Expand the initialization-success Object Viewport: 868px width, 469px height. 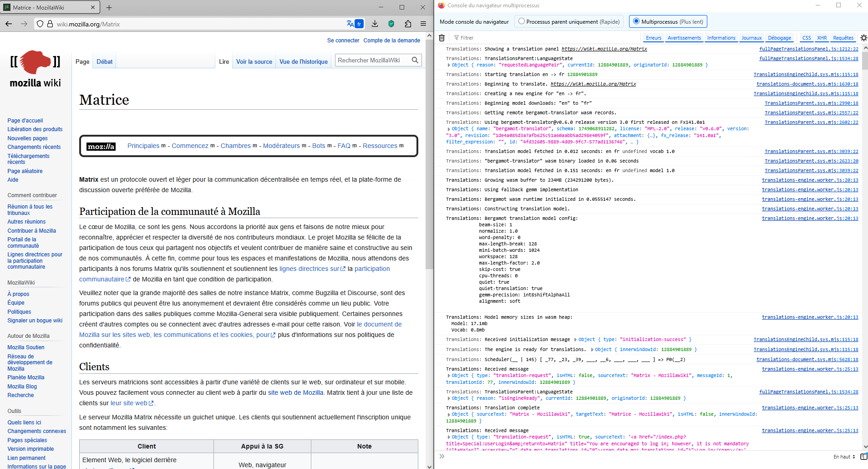575,340
